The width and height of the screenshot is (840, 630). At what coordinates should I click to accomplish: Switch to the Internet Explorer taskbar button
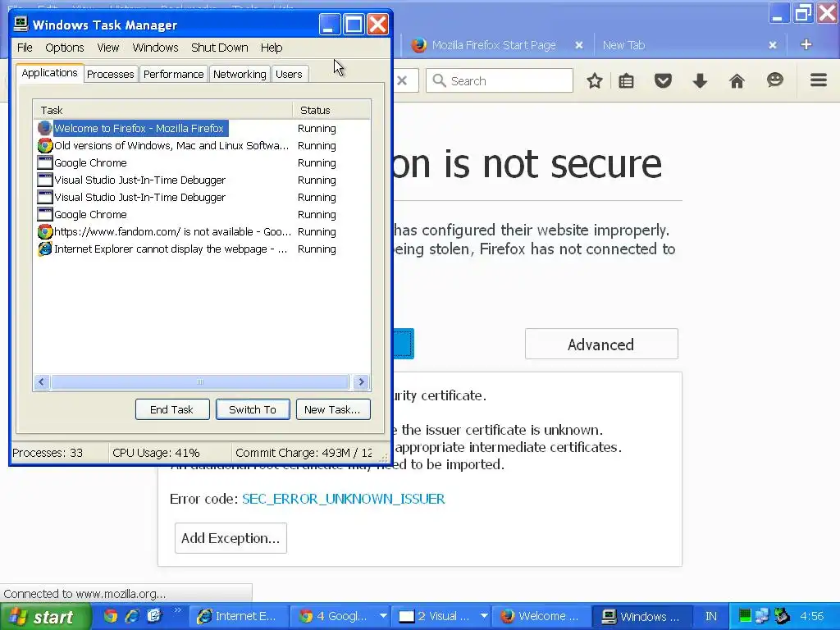click(239, 617)
